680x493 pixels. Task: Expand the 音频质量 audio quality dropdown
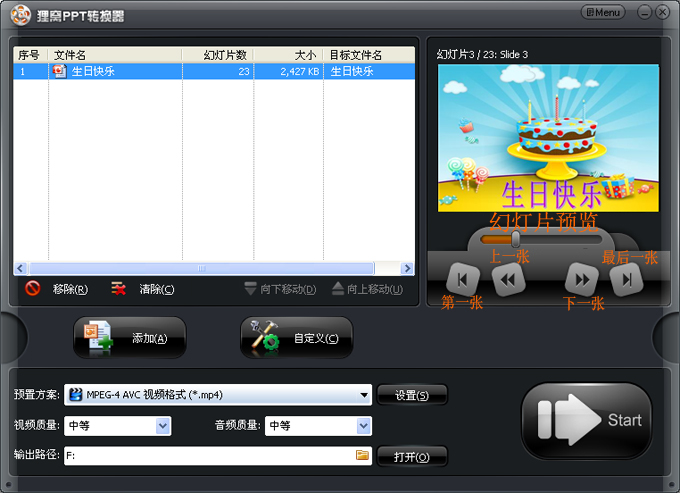[364, 426]
